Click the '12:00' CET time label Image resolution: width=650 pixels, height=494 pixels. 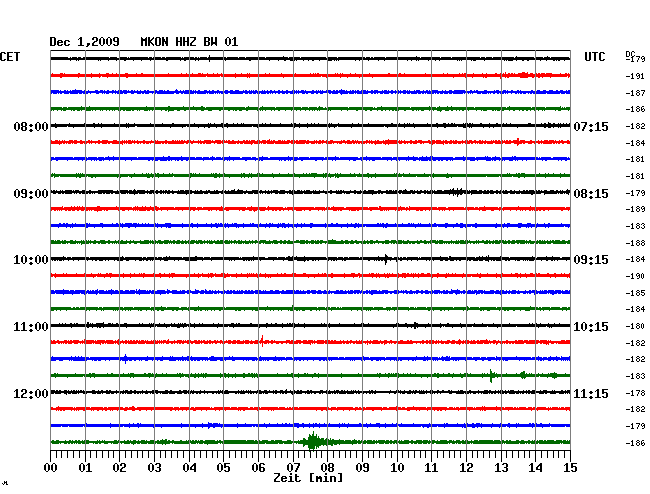31,393
